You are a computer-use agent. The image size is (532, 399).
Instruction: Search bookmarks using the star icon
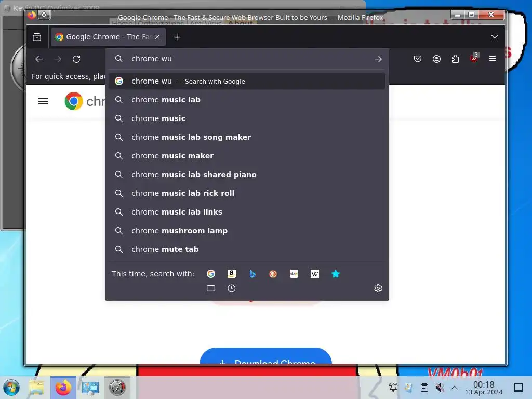[336, 274]
